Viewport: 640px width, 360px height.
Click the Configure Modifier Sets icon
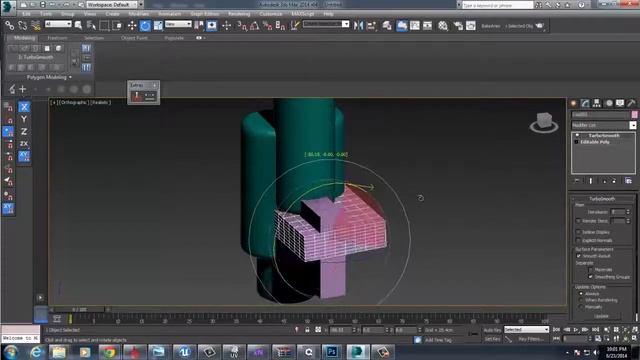point(629,181)
